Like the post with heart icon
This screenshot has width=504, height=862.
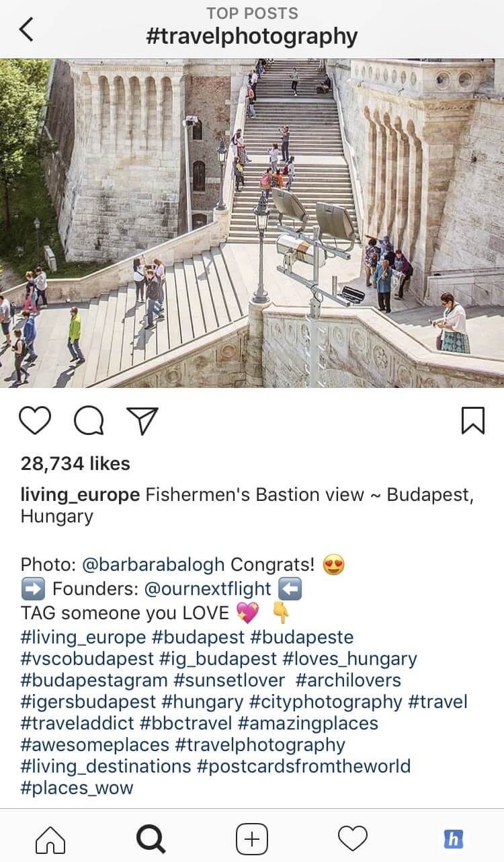(35, 421)
